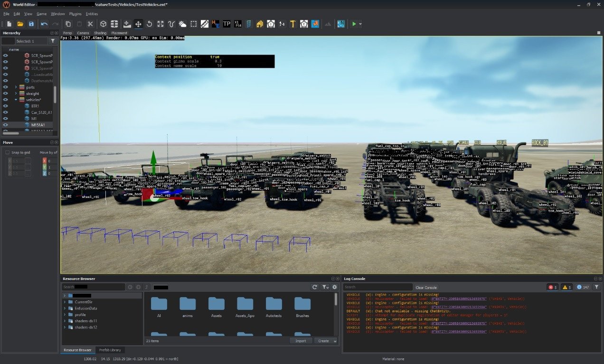Click the Import button
Screen dimensions: 604x364
coord(301,341)
